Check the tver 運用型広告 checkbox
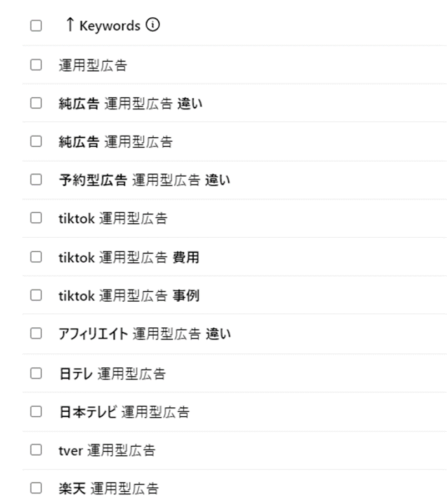447x504 pixels. [36, 450]
